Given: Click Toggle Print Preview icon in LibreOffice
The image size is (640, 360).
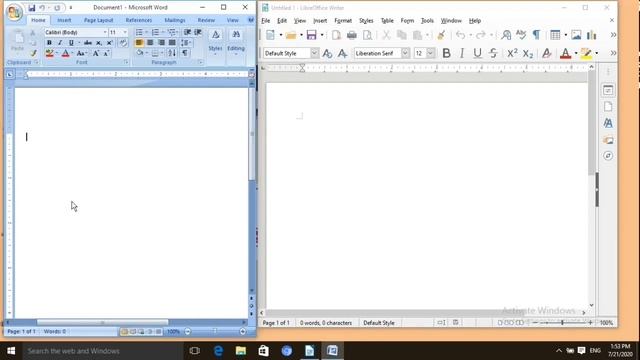Looking at the screenshot, I should (367, 35).
